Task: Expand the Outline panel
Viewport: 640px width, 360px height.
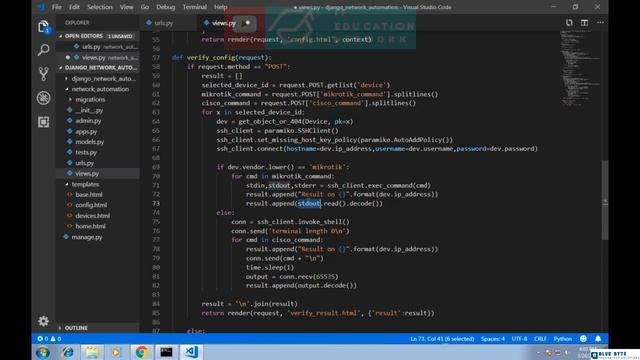Action: pos(97,328)
